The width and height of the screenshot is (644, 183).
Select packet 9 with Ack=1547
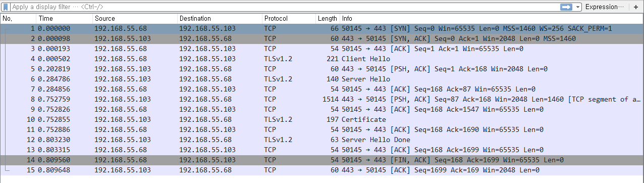pos(322,109)
